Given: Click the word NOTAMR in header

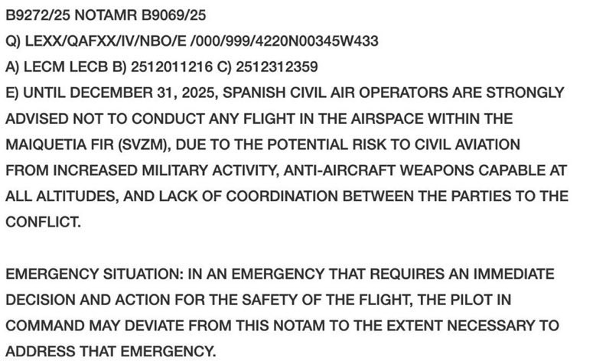Looking at the screenshot, I should (x=106, y=15).
